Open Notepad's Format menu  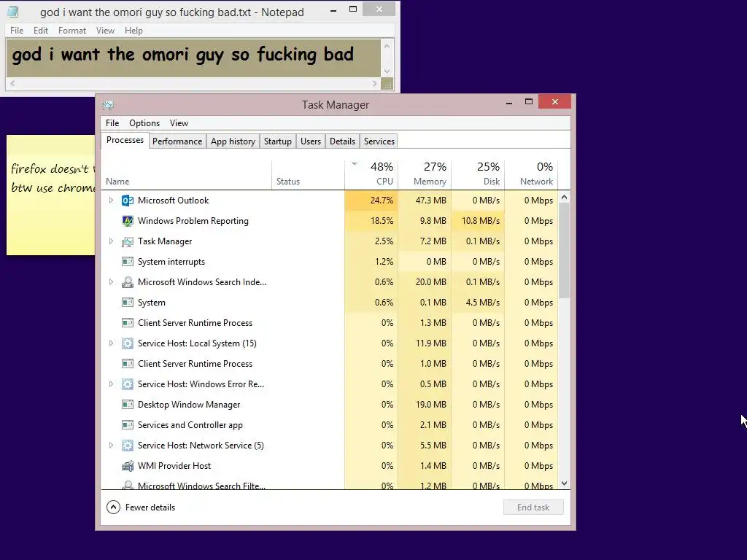coord(72,31)
